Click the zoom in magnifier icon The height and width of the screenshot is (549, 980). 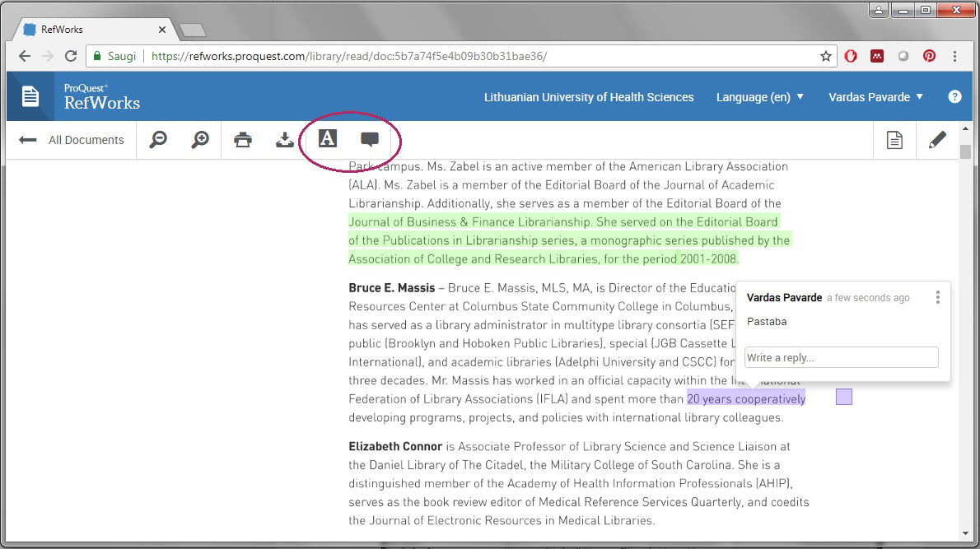(x=200, y=140)
